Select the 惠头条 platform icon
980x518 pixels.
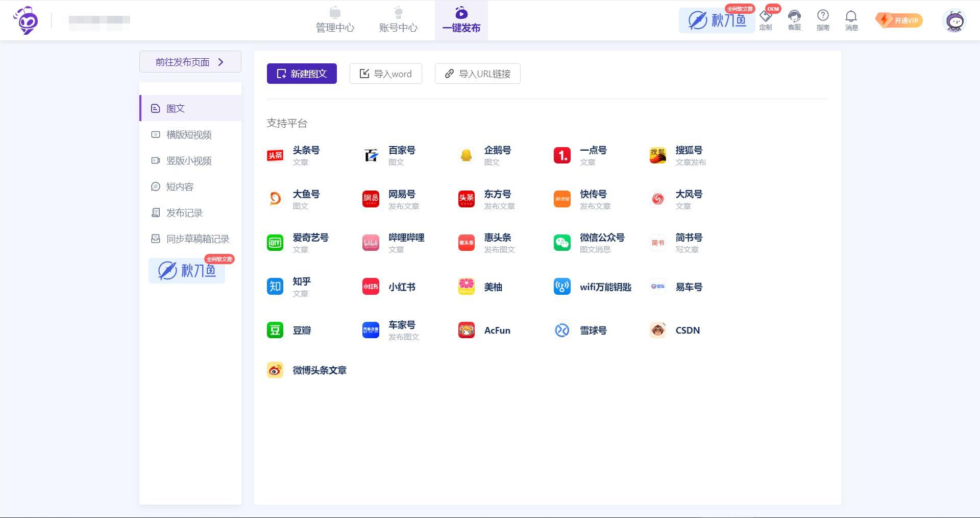(x=466, y=243)
